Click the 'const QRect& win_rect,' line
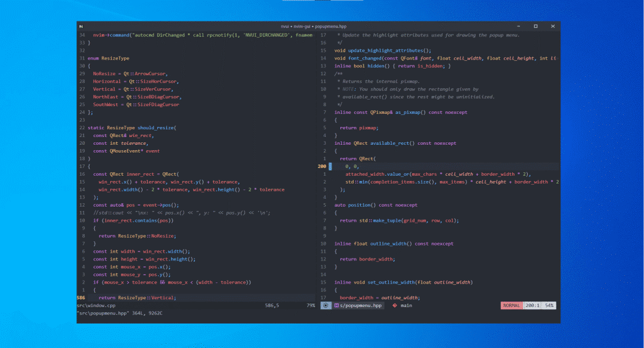644x348 pixels. click(x=123, y=135)
